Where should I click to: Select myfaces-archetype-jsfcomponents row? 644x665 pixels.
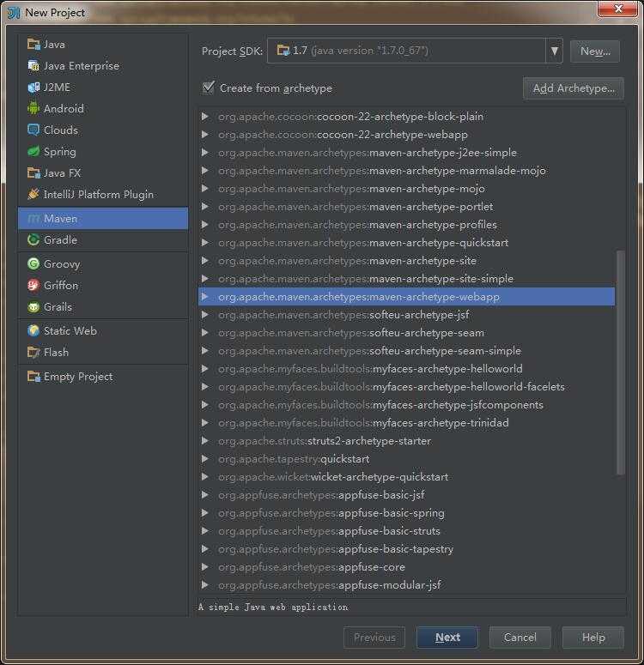tap(406, 405)
